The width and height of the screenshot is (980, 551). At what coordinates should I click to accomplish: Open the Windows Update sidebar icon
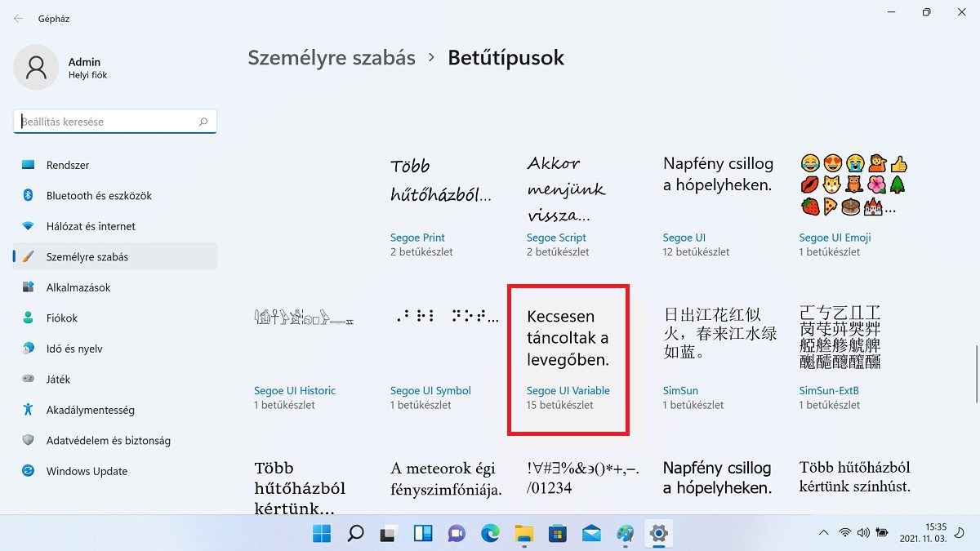coord(28,471)
